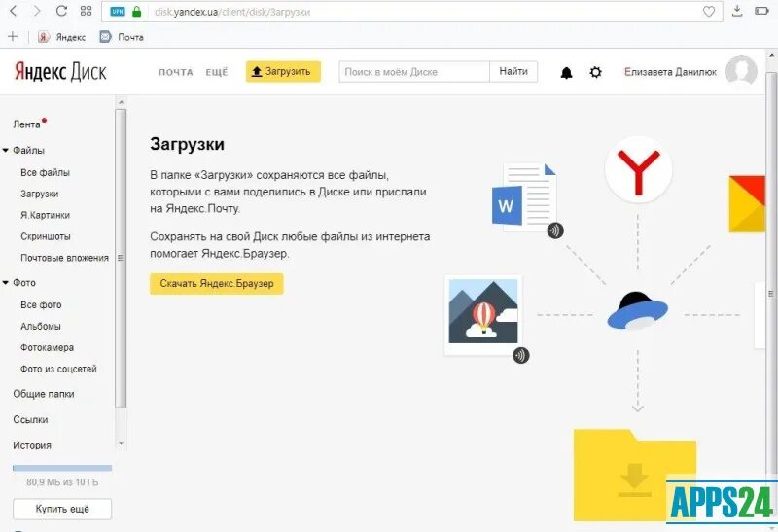Click the VPN badge in address bar
778x532 pixels.
tap(118, 12)
